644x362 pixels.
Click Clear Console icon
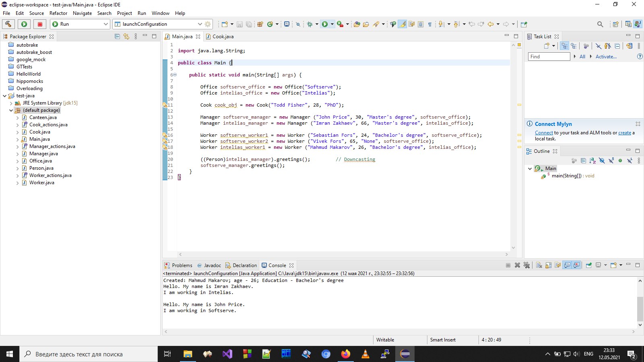[539, 265]
